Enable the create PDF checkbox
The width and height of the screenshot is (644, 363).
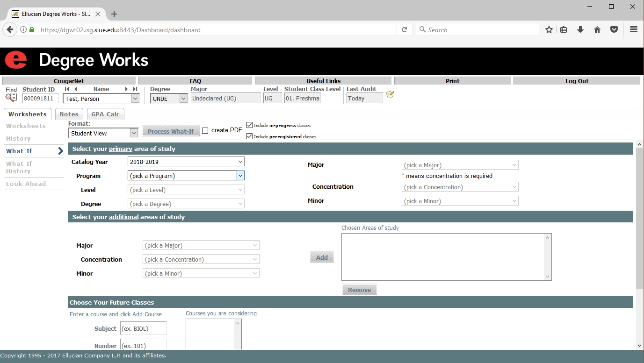205,131
